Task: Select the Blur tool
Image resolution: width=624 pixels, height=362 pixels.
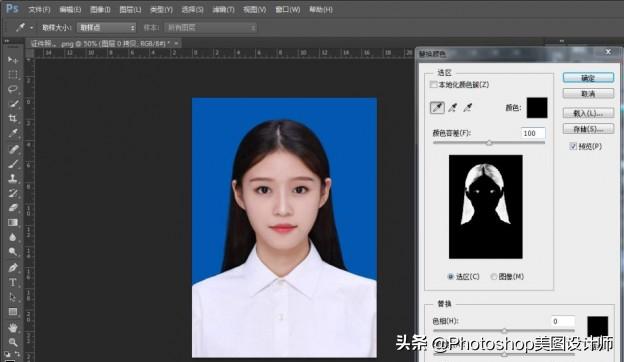Action: click(x=13, y=237)
